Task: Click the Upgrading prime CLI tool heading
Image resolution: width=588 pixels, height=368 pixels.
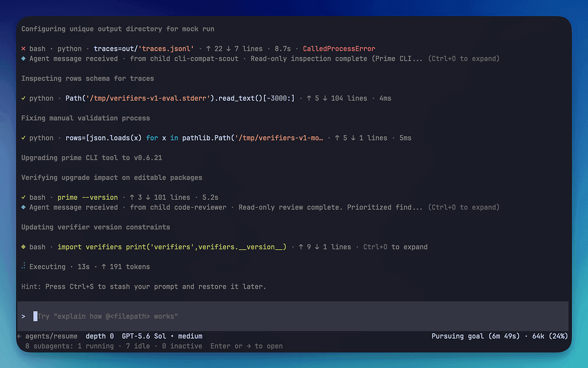Action: [x=92, y=158]
